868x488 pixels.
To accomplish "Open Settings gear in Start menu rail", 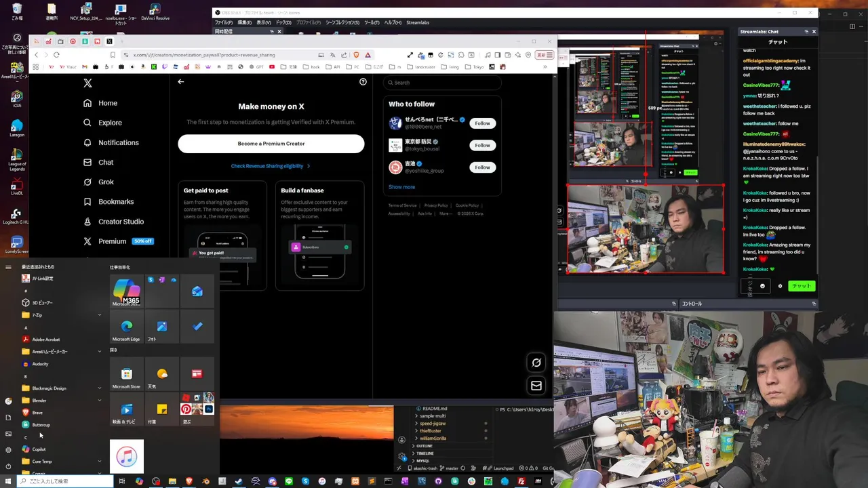I will coord(8,450).
